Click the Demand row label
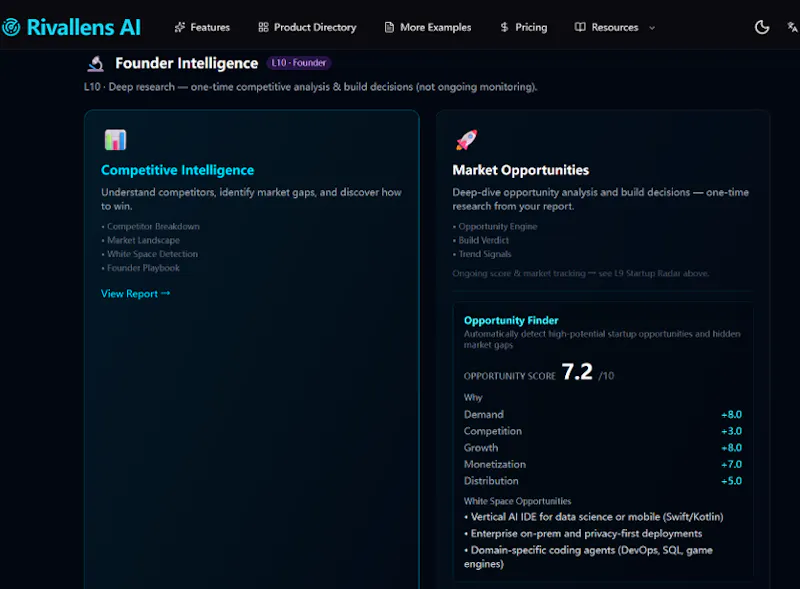 pos(484,414)
